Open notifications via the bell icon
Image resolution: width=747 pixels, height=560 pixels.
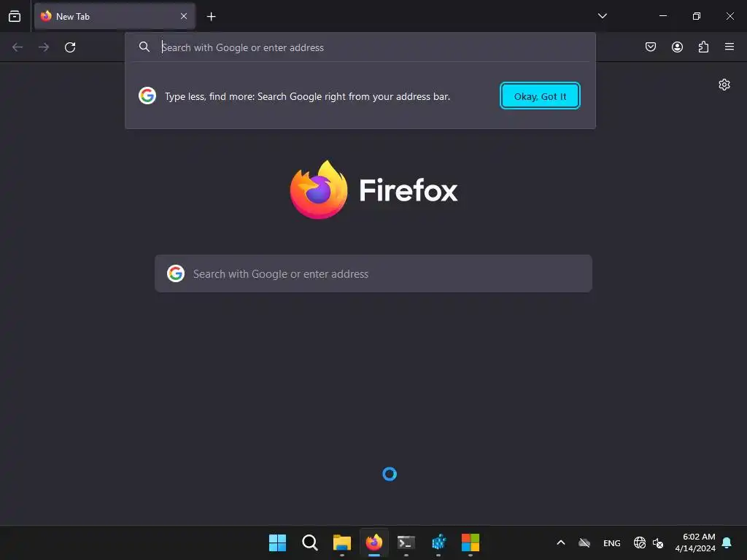pyautogui.click(x=727, y=542)
